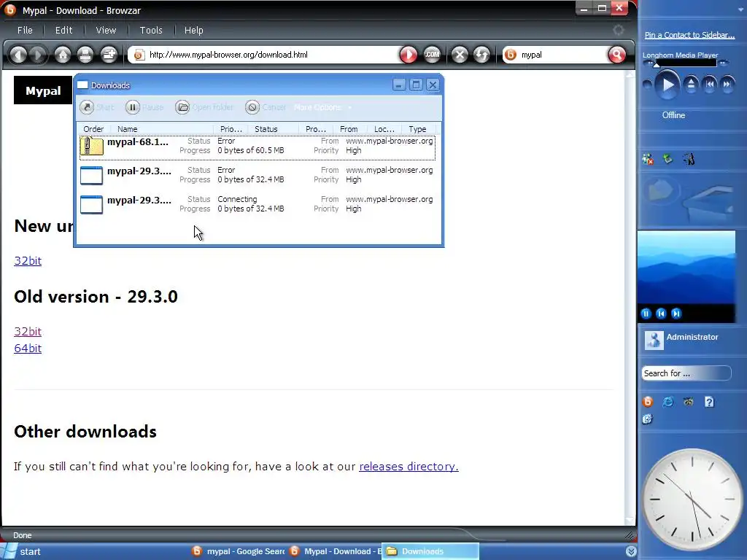Open the File menu
Screen dimensions: 747x560
(x=25, y=30)
